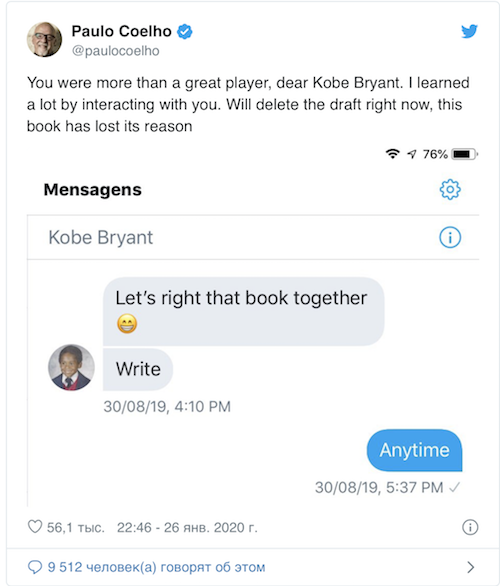Click the speech bubble reply icon
This screenshot has height=586, width=500.
[x=35, y=567]
